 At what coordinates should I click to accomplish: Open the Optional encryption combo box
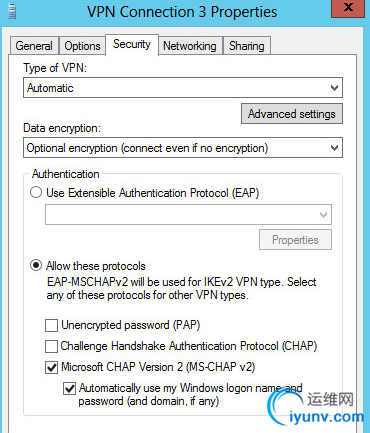(183, 148)
